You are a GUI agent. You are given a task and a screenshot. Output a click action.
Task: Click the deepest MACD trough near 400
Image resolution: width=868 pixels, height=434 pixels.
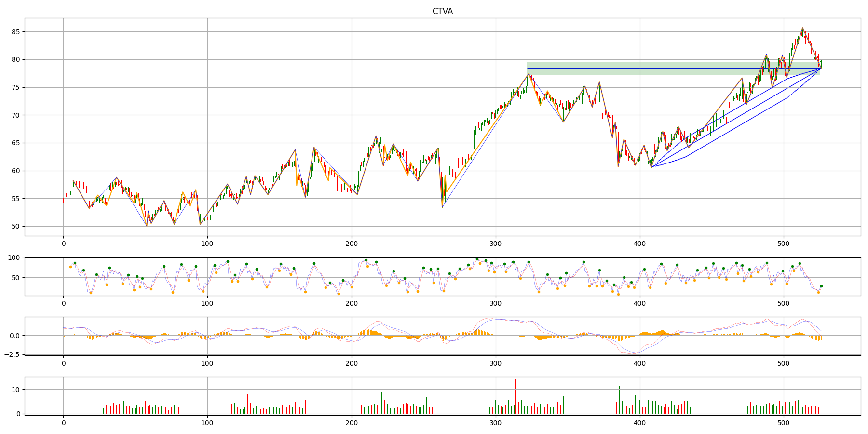637,353
